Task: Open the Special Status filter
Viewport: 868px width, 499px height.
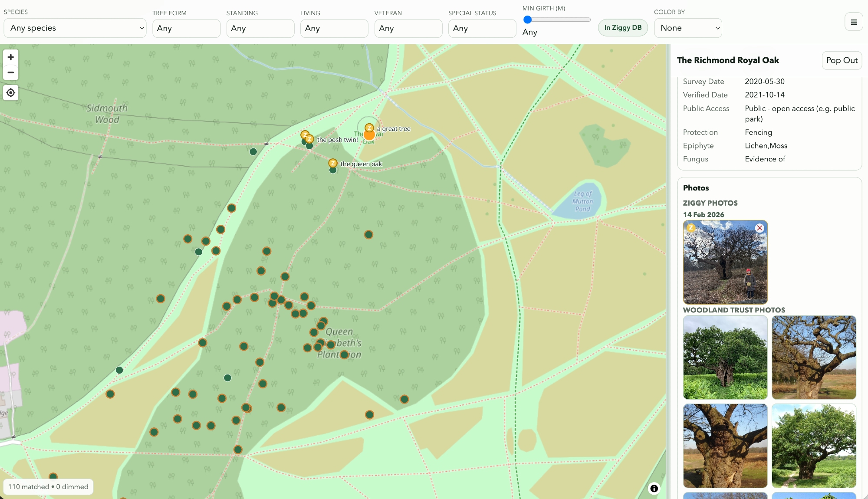Action: [x=482, y=29]
